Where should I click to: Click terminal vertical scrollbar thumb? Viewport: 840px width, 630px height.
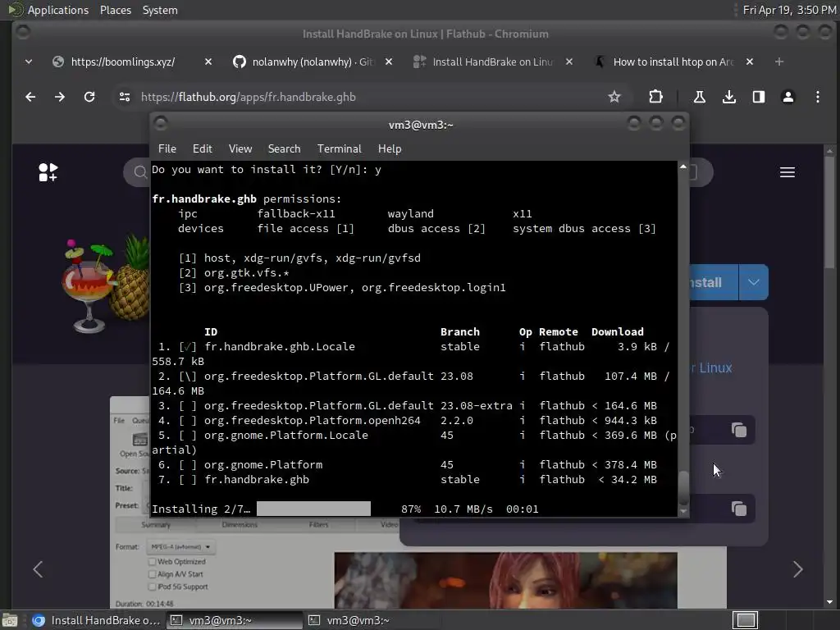pos(683,488)
